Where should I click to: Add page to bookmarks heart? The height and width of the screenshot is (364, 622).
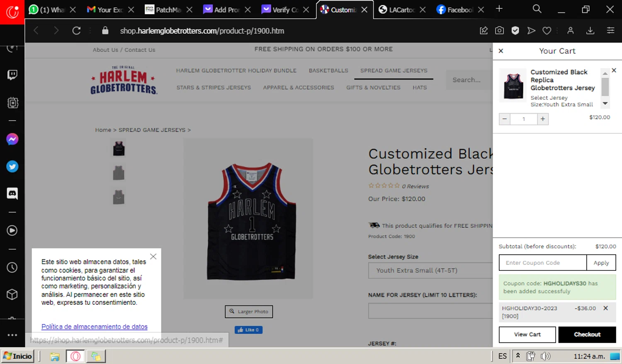547,31
